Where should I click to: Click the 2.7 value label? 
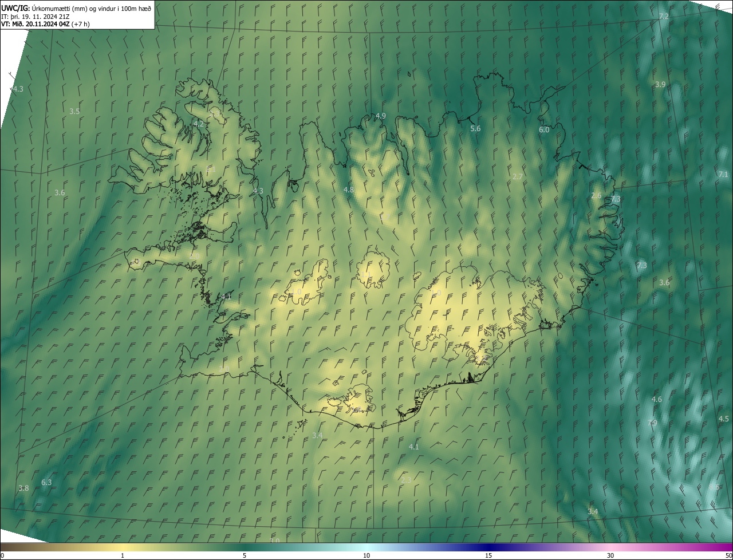click(517, 176)
